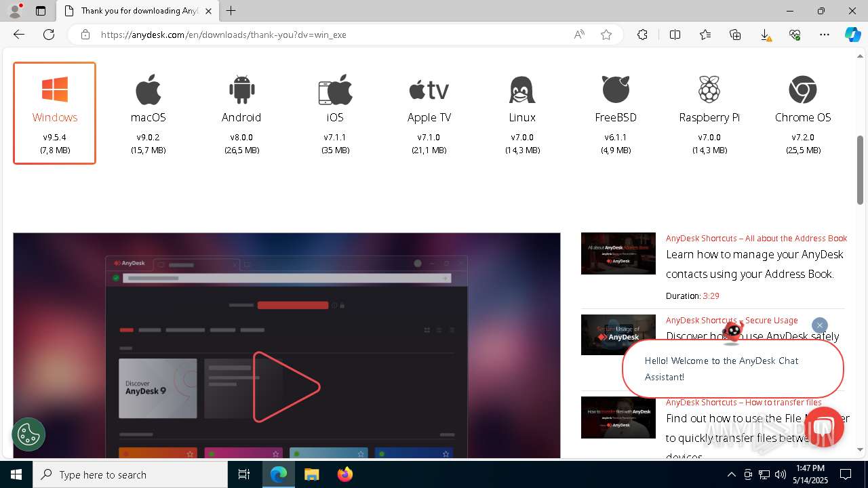Click the page vertical scrollbar thumb
868x488 pixels.
point(861,169)
